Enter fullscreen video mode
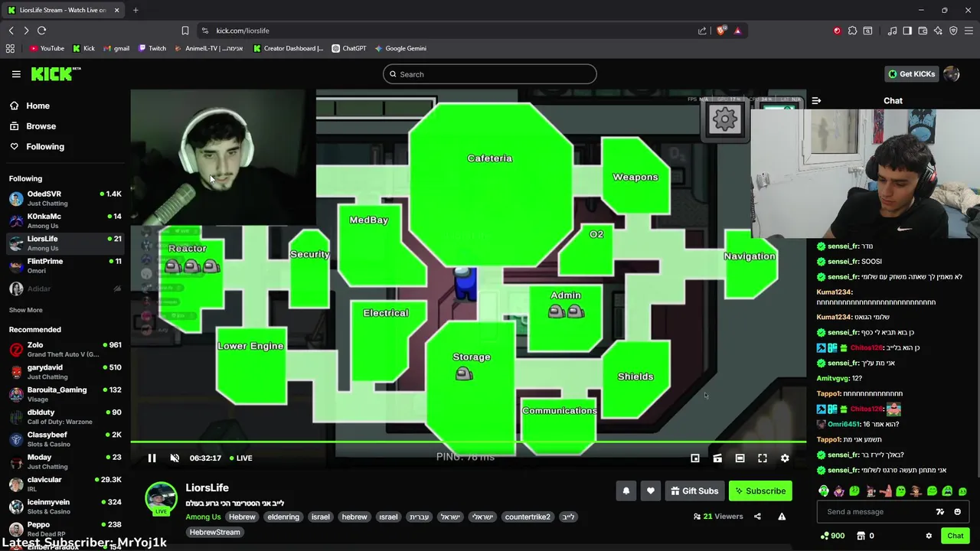This screenshot has width=980, height=551. [763, 458]
